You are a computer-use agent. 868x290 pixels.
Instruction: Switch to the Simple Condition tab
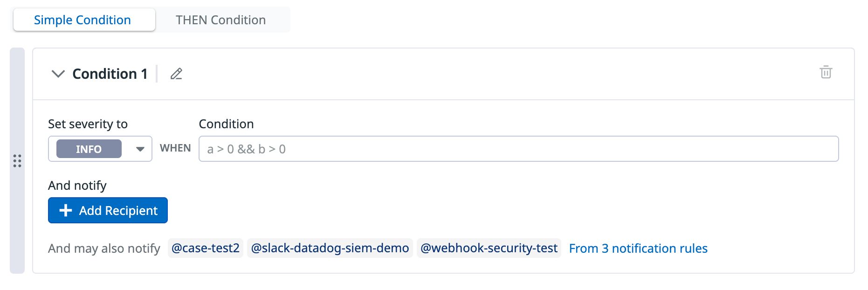tap(83, 20)
